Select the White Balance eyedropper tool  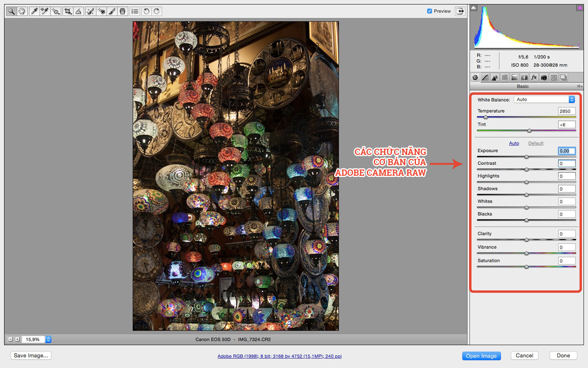pyautogui.click(x=34, y=11)
